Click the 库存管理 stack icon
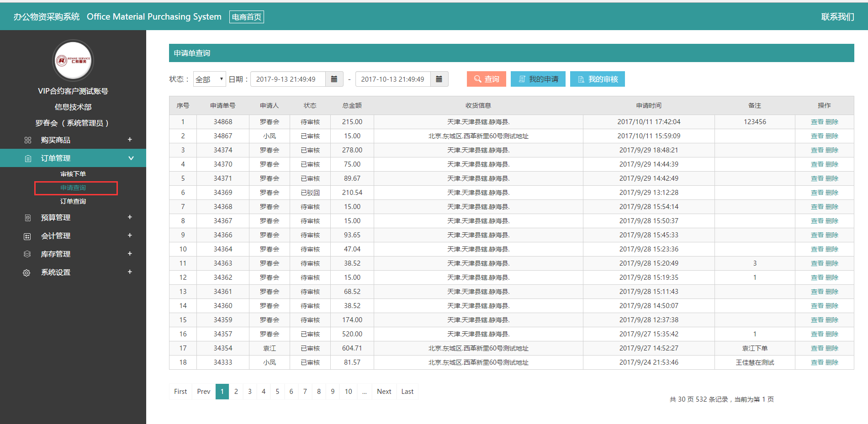This screenshot has height=424, width=868. tap(27, 254)
